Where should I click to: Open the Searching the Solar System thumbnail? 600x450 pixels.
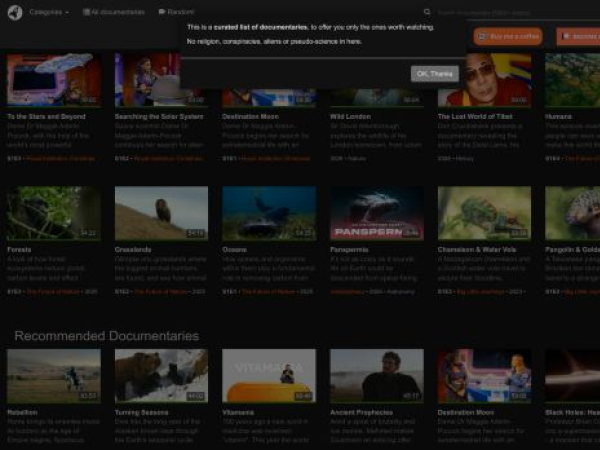[161, 80]
